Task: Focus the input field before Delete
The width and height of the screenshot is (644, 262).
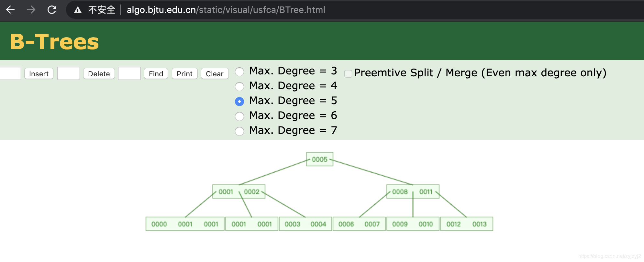Action: click(x=69, y=73)
